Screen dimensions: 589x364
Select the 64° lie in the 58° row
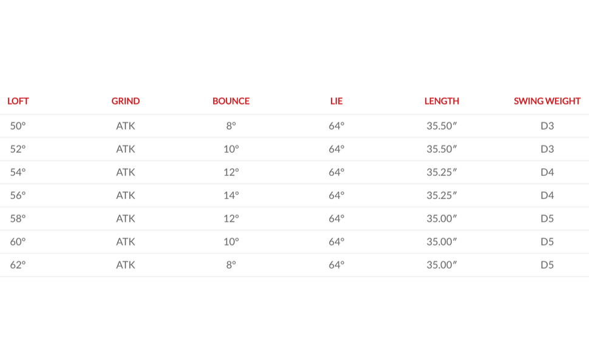pos(336,218)
